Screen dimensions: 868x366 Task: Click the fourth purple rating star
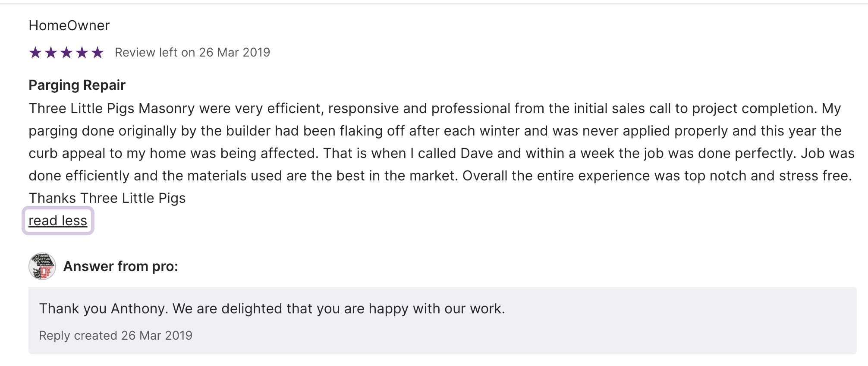tap(82, 53)
